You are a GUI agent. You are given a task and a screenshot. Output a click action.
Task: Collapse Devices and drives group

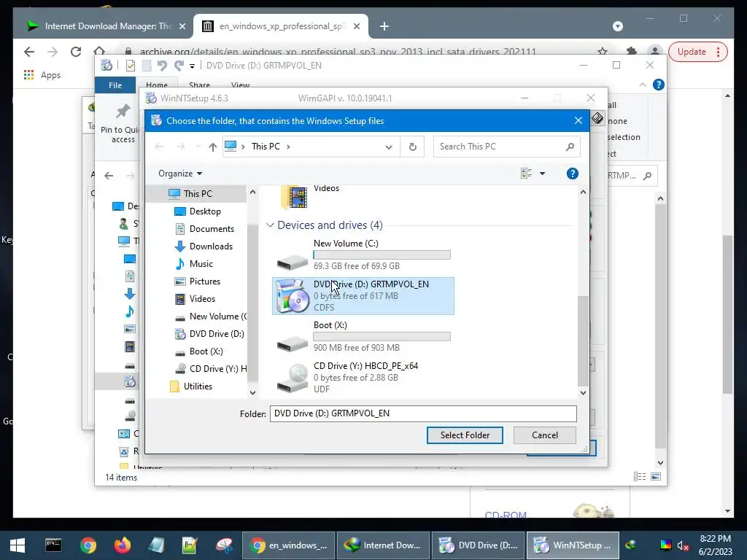point(270,225)
